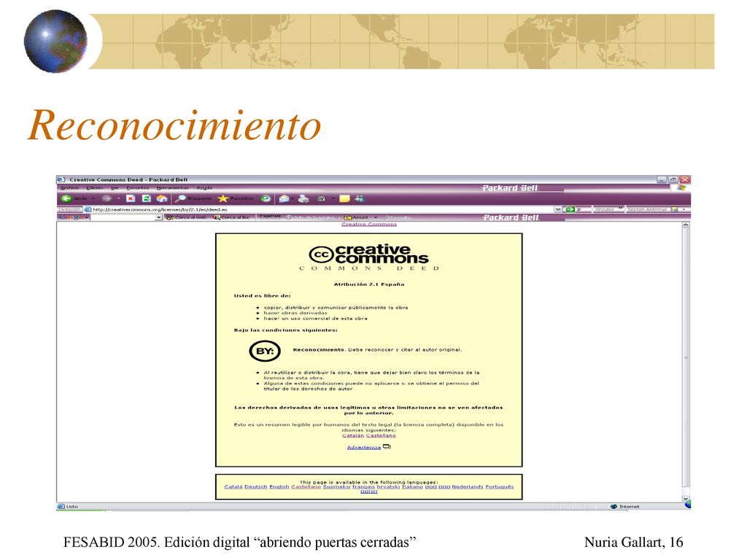The height and width of the screenshot is (560, 747).
Task: Open the Messenger people icon
Action: coord(360,198)
